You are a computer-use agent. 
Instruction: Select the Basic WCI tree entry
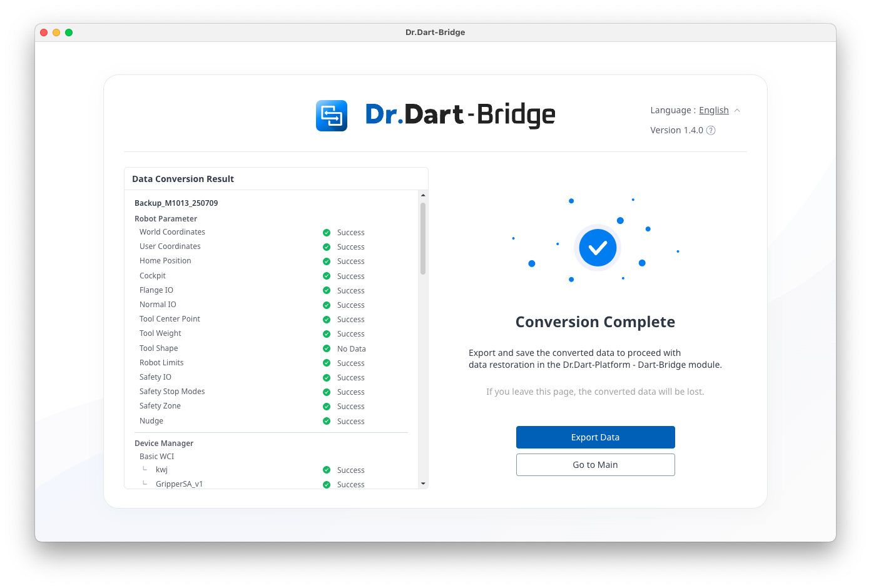[x=157, y=457]
